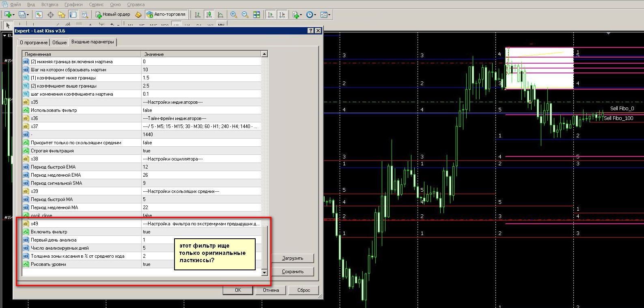This screenshot has width=644, height=308.
Task: Zoom out on the chart
Action: coord(245,15)
